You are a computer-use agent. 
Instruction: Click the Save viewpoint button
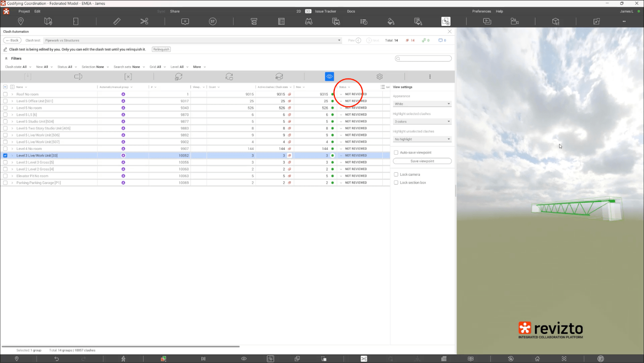click(422, 161)
